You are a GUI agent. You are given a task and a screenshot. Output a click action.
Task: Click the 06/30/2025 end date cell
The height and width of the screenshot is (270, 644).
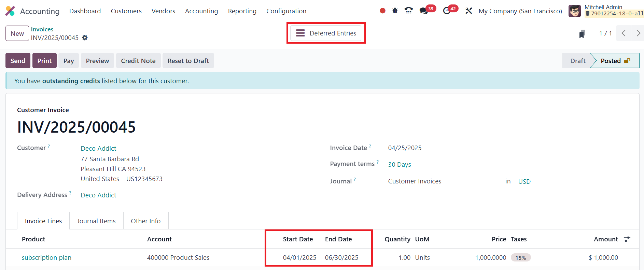pos(341,257)
